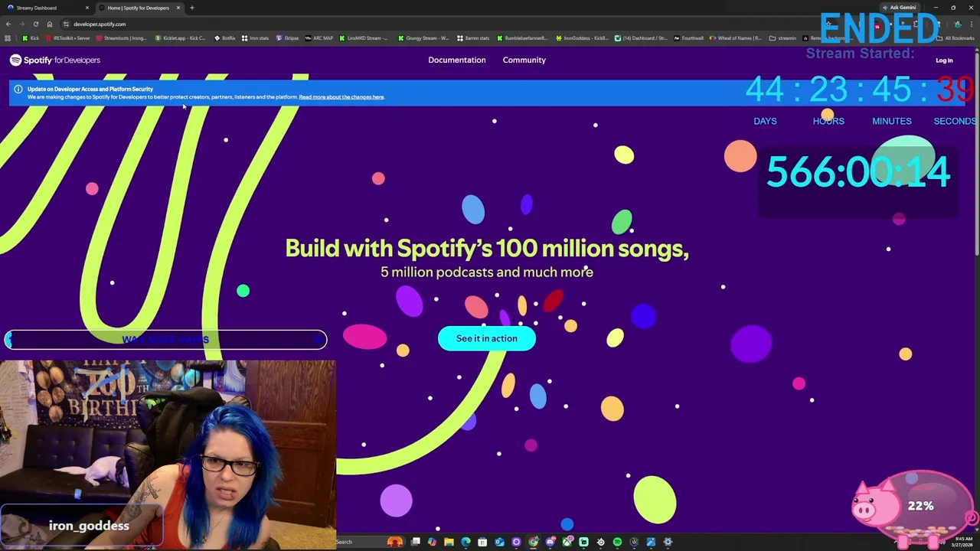Image resolution: width=980 pixels, height=551 pixels.
Task: Open the Eklipse bookmark
Action: click(287, 37)
